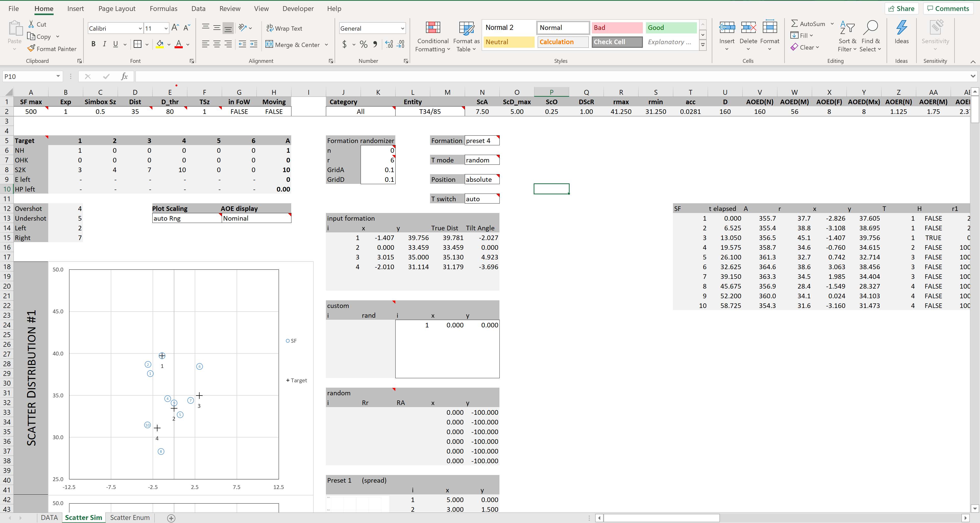This screenshot has height=523, width=980.
Task: Toggle Bottom Align
Action: click(x=228, y=28)
